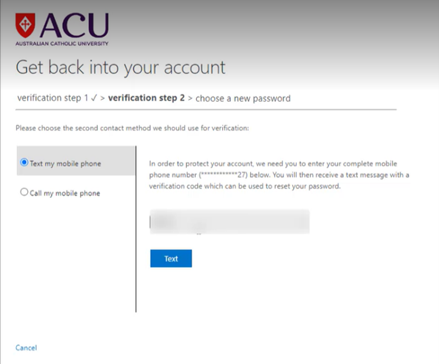The height and width of the screenshot is (364, 439).
Task: Select the bold verification step 2 breadcrumb
Action: pos(146,98)
